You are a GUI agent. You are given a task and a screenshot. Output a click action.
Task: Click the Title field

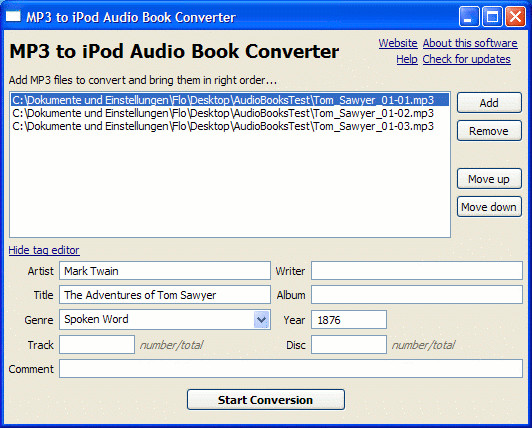click(x=165, y=294)
